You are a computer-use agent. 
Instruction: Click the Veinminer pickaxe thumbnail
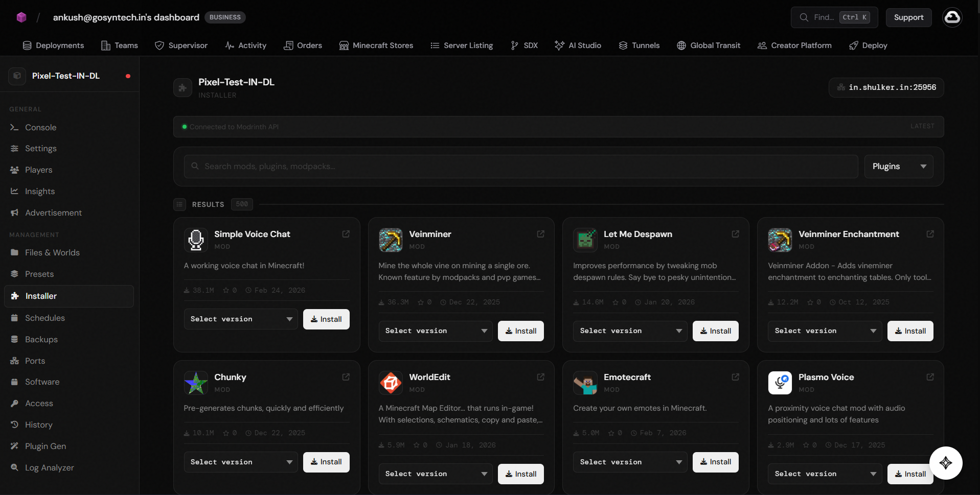[x=391, y=240]
